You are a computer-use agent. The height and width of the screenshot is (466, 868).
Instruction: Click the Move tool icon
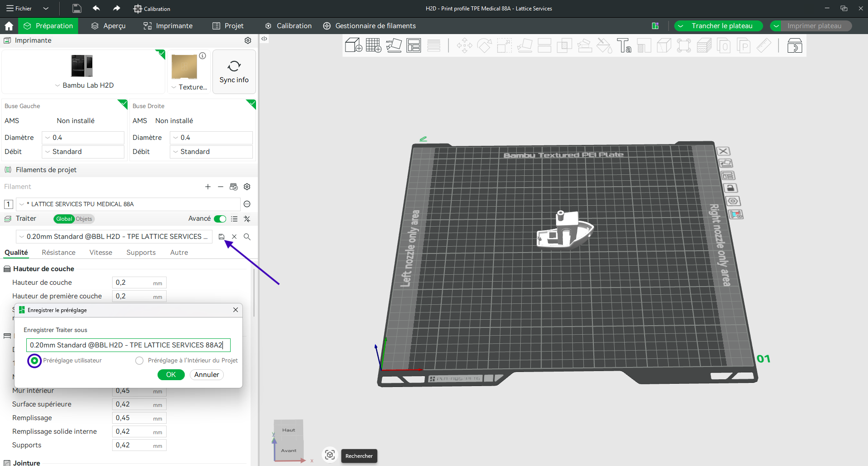pos(464,45)
